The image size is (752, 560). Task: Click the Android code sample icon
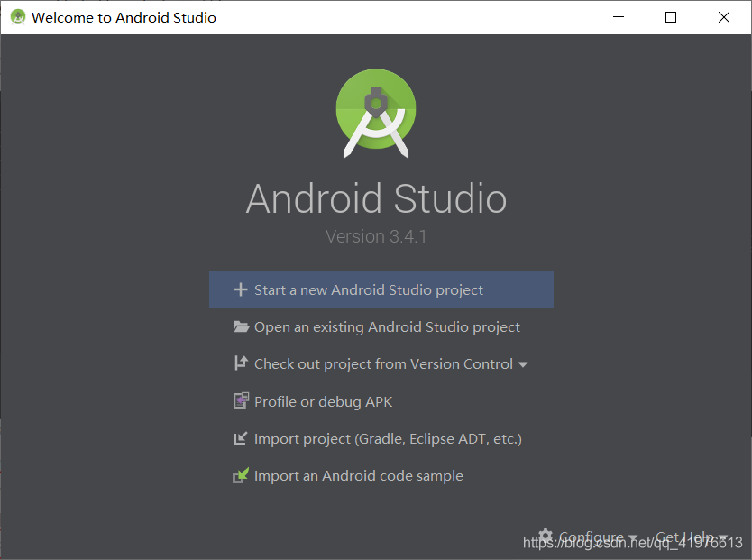240,475
